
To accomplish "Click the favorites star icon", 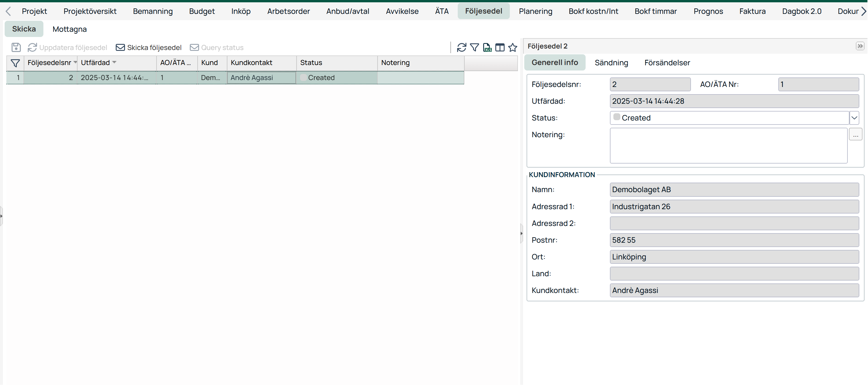I will tap(512, 47).
